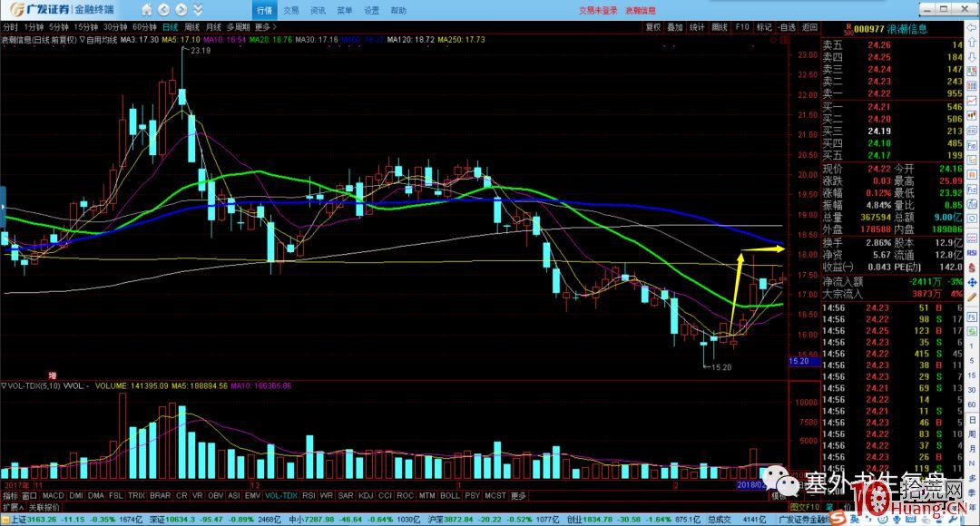The width and height of the screenshot is (980, 526).
Task: Select the 日线 daily chart period
Action: coord(170,27)
